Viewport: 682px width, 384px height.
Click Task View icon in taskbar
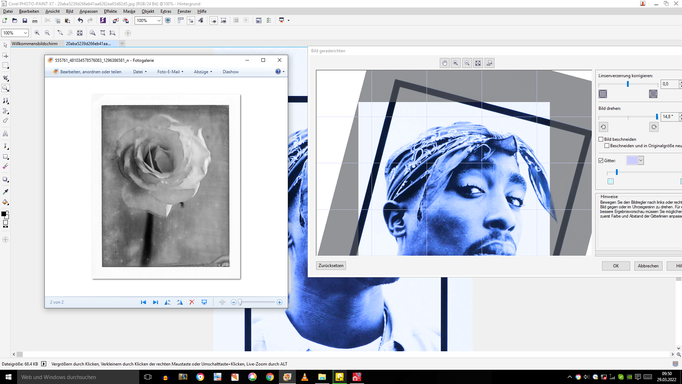point(147,377)
